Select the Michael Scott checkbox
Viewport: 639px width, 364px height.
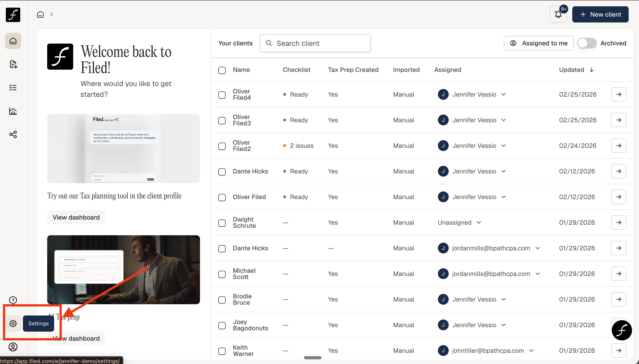[x=222, y=274]
